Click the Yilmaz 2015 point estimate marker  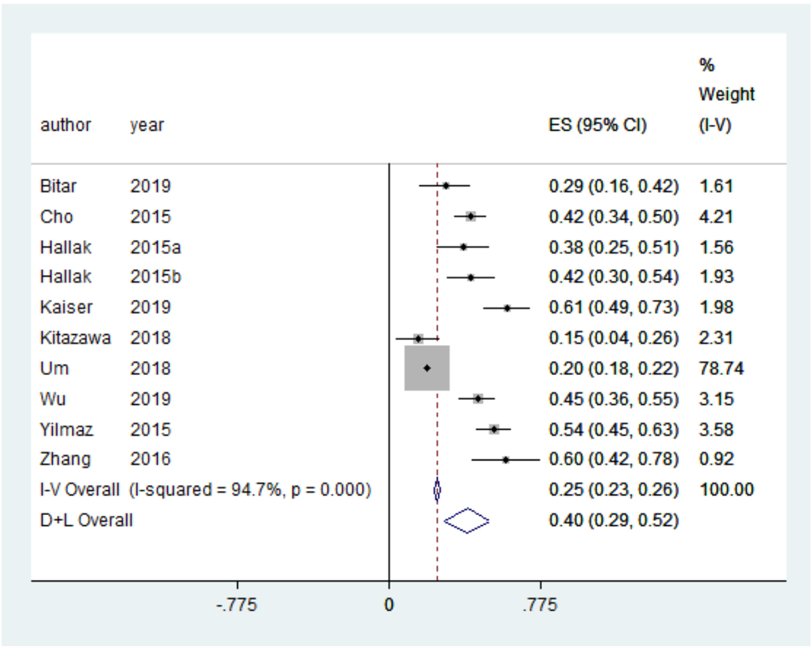(x=494, y=429)
